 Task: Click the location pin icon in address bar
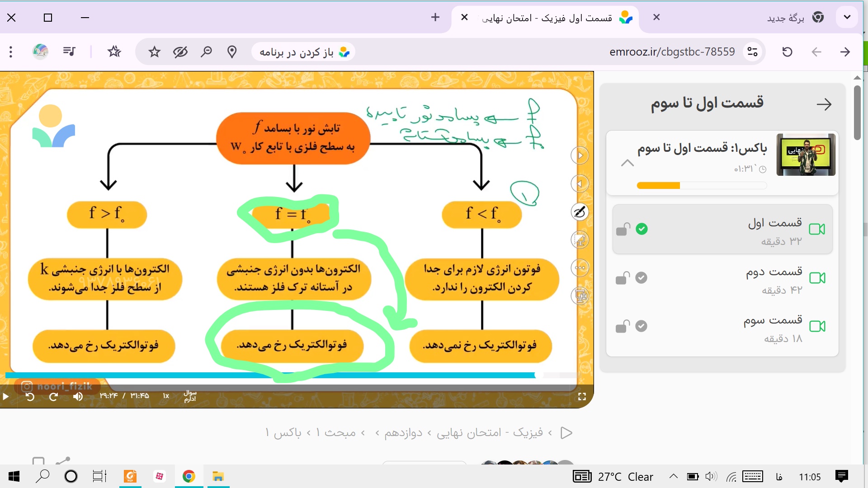pyautogui.click(x=232, y=52)
